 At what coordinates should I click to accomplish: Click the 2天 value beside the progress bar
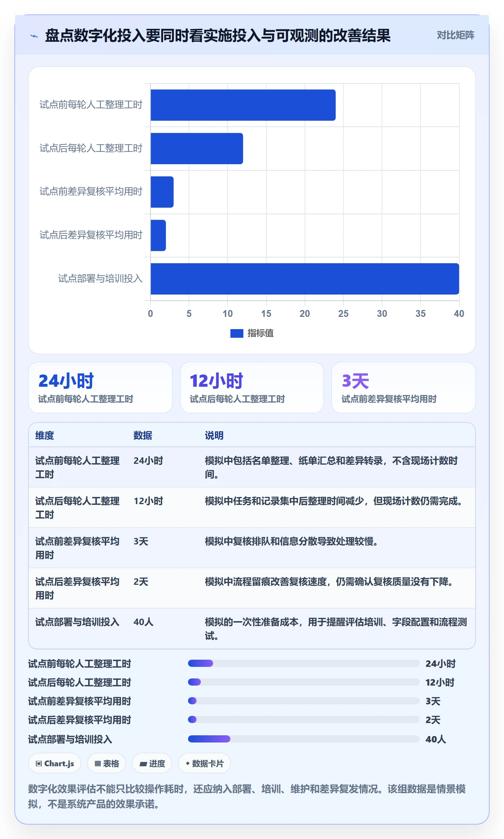pos(433,720)
